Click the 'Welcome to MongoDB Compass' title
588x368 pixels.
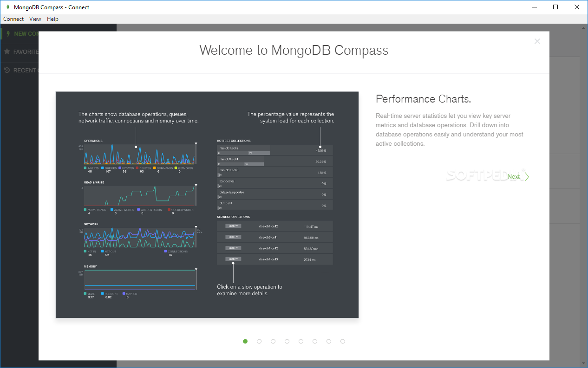click(x=294, y=50)
